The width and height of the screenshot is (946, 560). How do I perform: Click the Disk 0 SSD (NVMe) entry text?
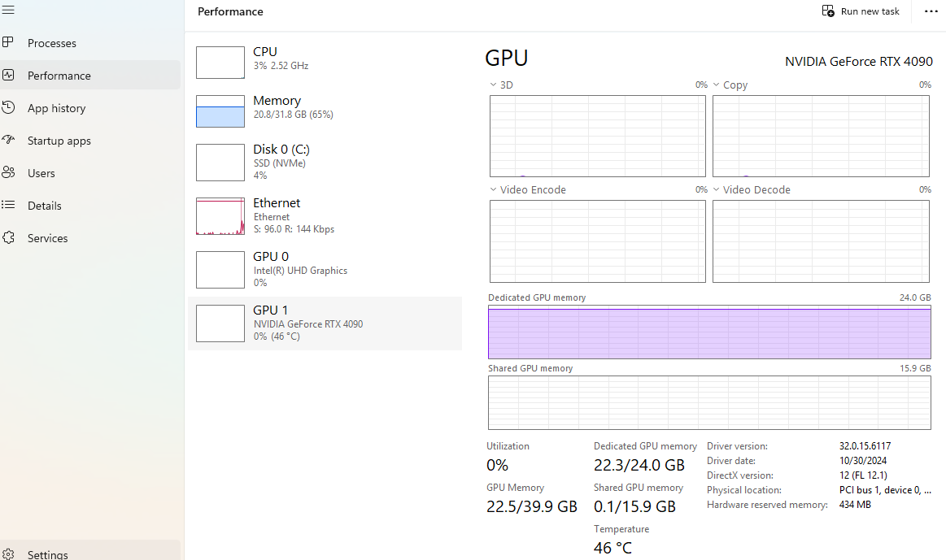pos(281,163)
